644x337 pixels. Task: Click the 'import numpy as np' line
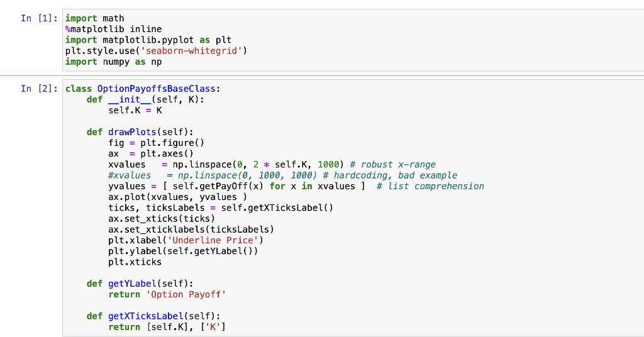113,62
